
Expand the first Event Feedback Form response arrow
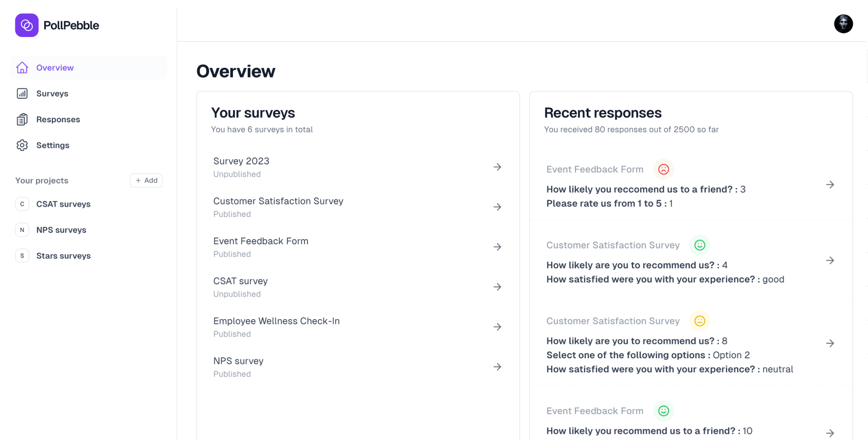(x=829, y=185)
